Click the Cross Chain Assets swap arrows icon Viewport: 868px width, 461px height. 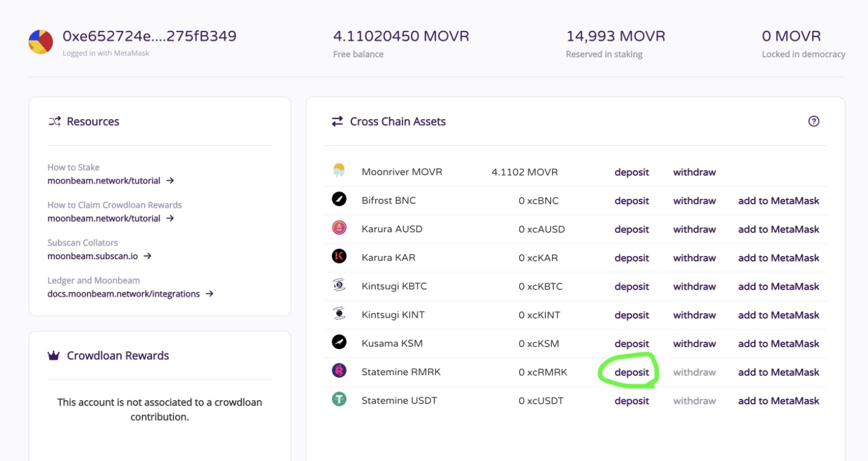(x=337, y=122)
